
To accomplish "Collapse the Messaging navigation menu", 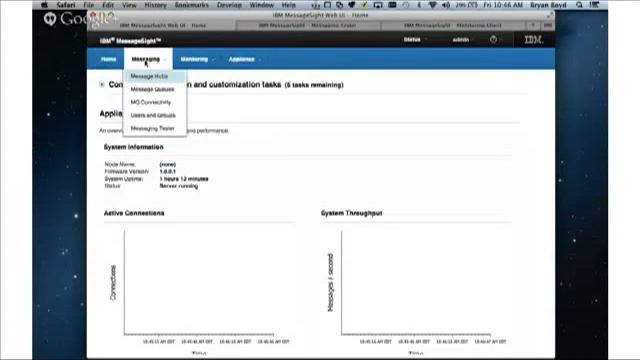I will coord(149,59).
